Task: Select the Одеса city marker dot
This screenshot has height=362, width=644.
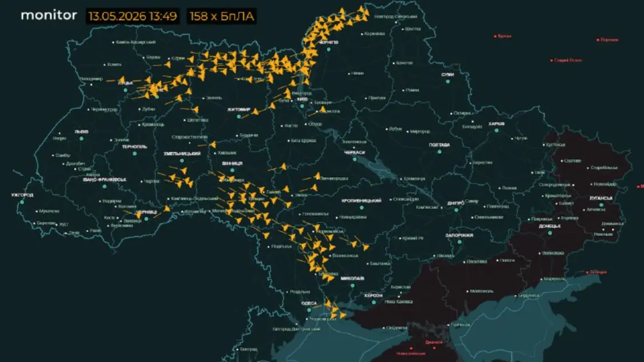Action: pyautogui.click(x=309, y=310)
